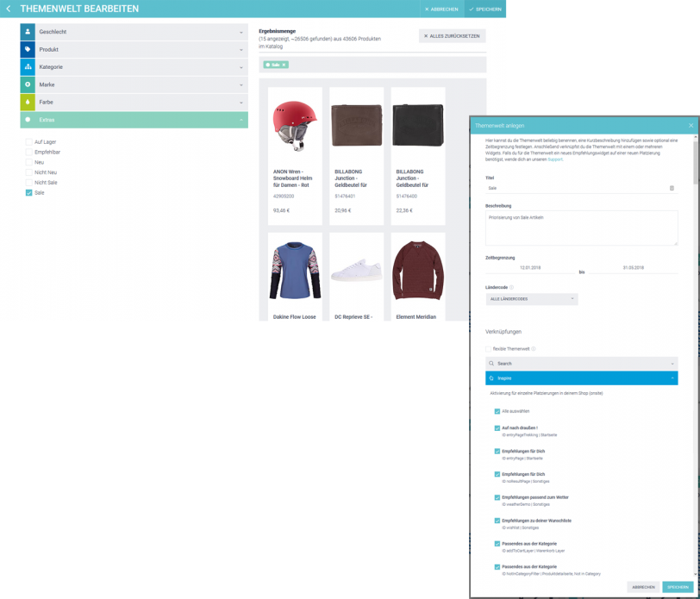Click the Search magnifier icon

click(491, 364)
